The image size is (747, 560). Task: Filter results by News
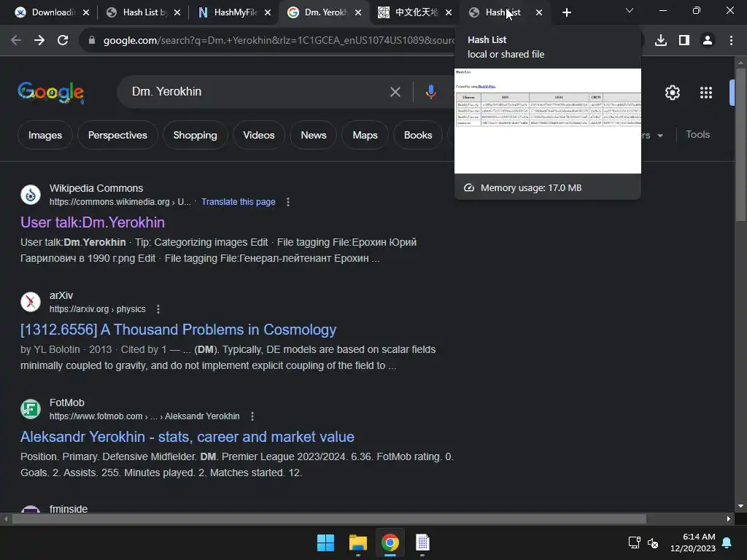tap(314, 135)
